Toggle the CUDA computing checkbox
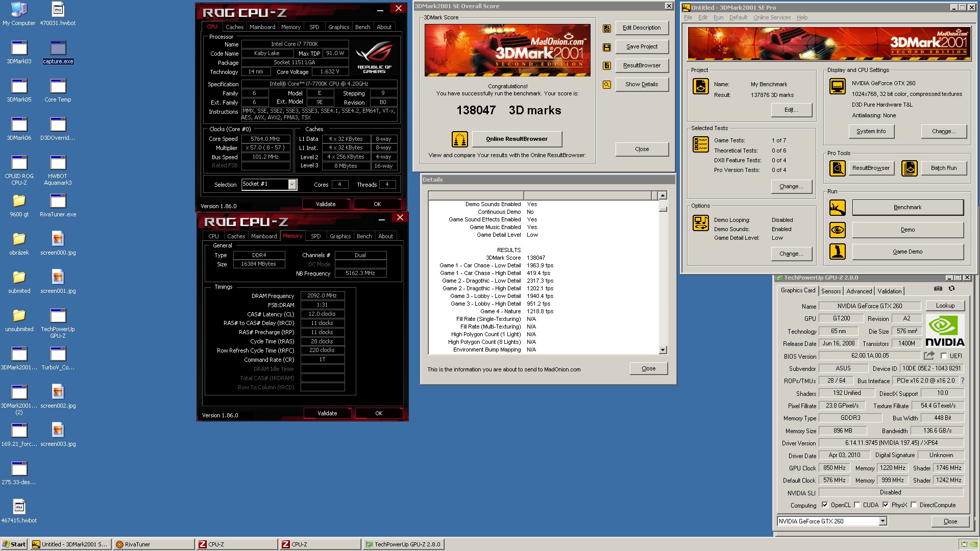Image resolution: width=980 pixels, height=551 pixels. pyautogui.click(x=857, y=505)
